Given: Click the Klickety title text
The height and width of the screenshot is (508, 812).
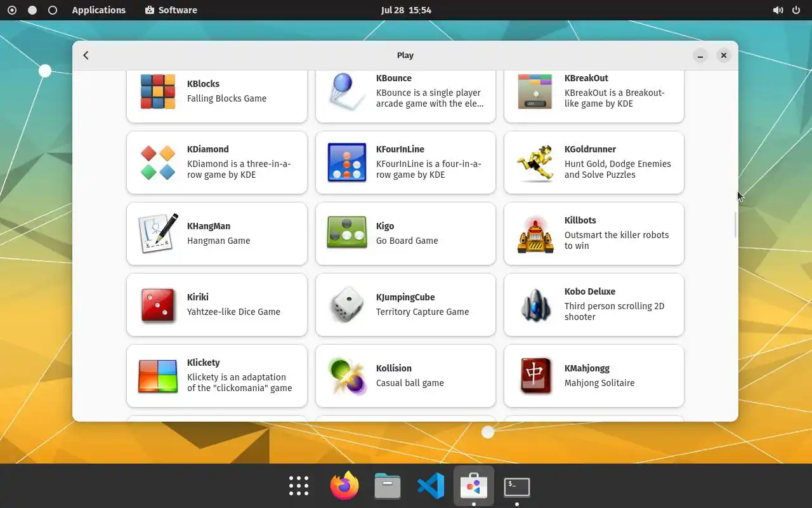Looking at the screenshot, I should pyautogui.click(x=204, y=363).
